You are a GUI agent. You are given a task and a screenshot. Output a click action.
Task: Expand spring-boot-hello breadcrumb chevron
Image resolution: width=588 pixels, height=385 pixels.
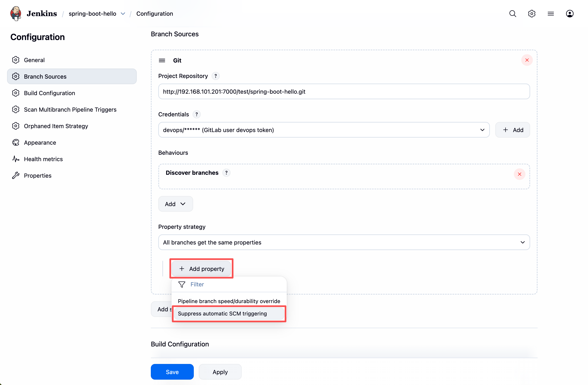click(123, 14)
